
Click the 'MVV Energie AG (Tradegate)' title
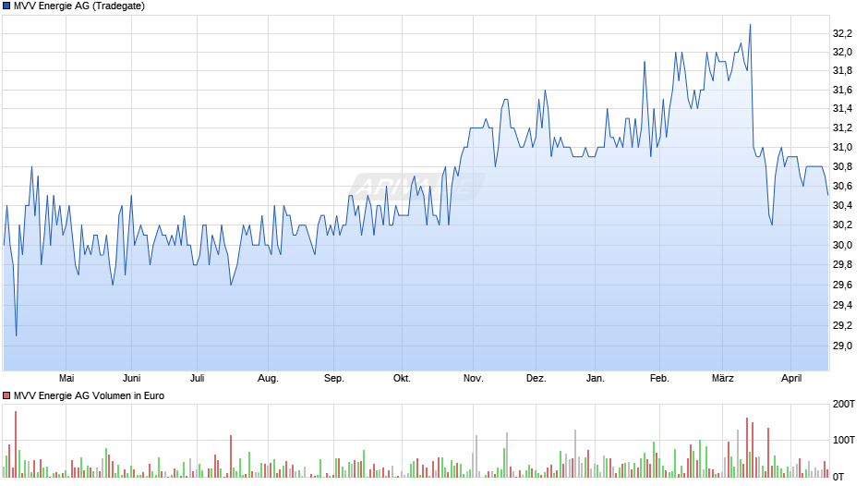[79, 6]
